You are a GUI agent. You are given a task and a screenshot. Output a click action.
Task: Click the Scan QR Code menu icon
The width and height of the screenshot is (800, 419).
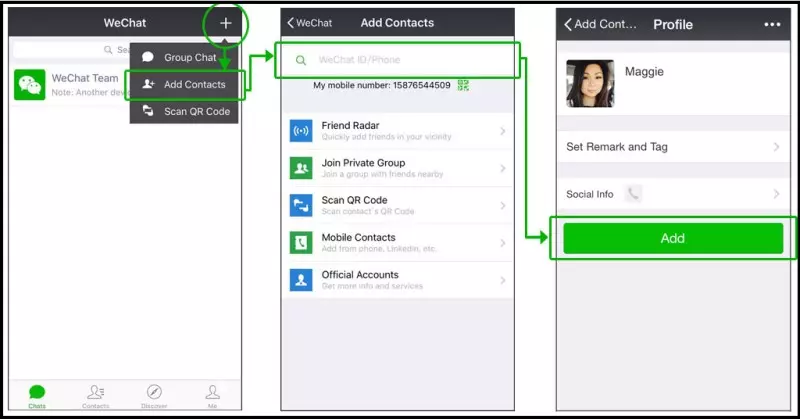tap(148, 111)
